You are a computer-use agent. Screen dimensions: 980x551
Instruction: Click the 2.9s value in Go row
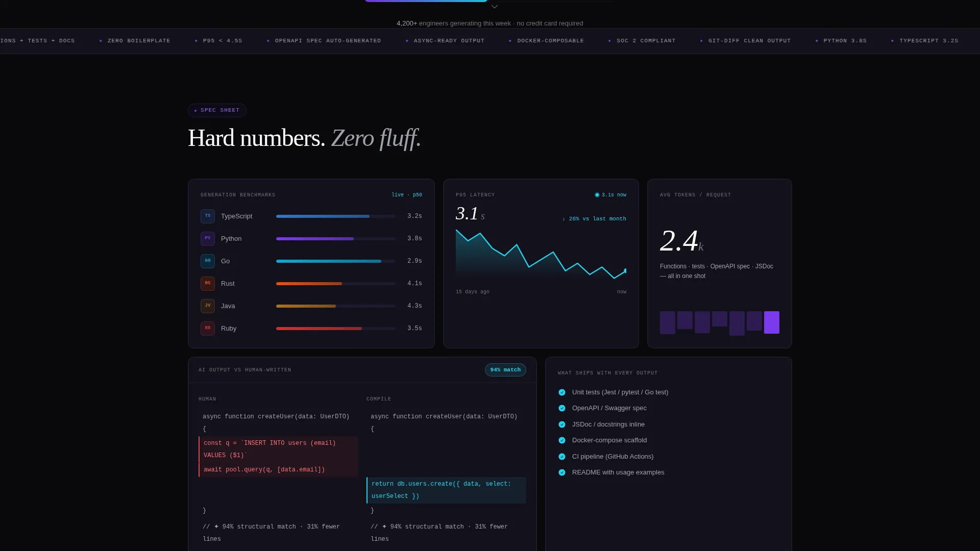coord(414,261)
